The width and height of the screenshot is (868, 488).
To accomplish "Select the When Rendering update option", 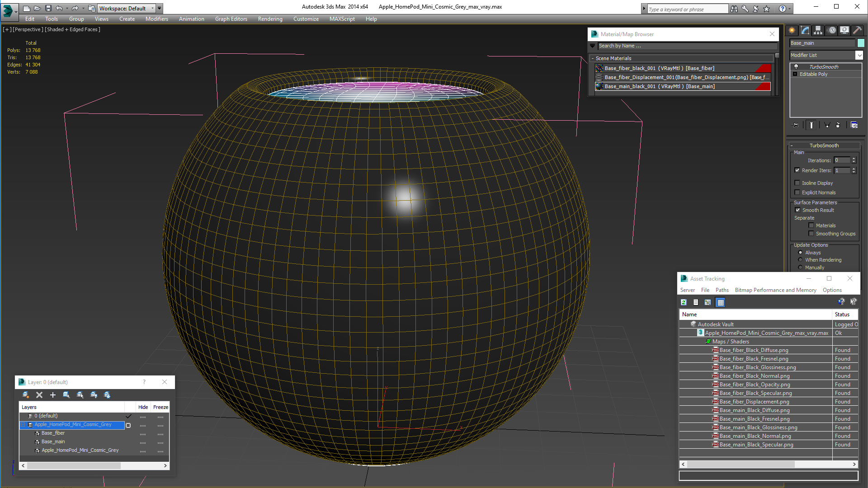I will click(800, 260).
